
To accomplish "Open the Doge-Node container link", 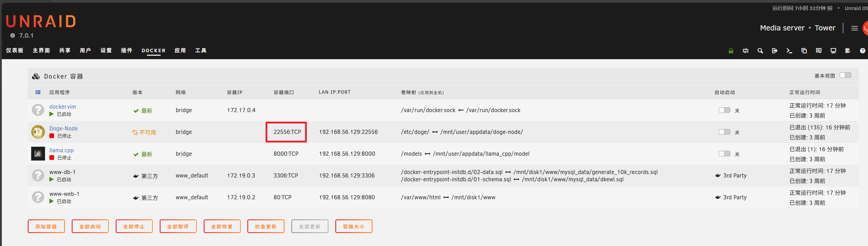I will tap(63, 128).
